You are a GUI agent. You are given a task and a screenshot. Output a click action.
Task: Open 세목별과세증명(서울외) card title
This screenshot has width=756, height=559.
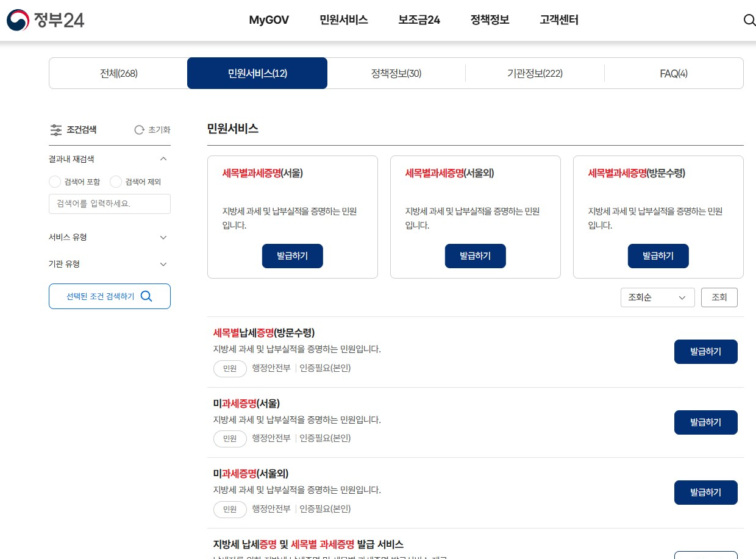click(x=450, y=173)
